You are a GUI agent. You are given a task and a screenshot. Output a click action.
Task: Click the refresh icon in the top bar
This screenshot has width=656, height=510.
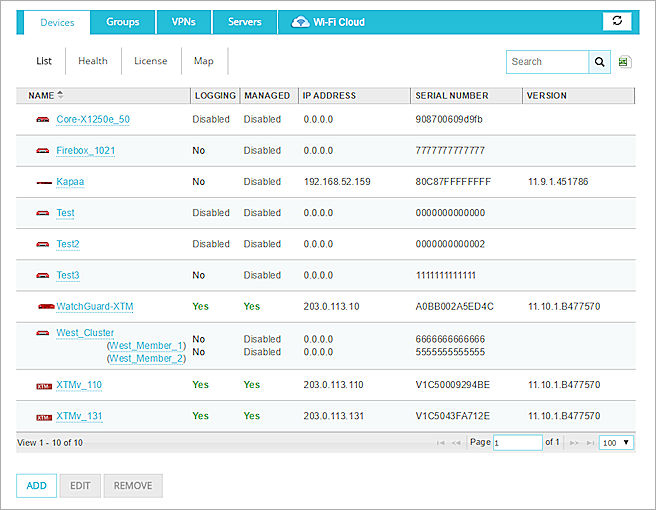coord(617,21)
